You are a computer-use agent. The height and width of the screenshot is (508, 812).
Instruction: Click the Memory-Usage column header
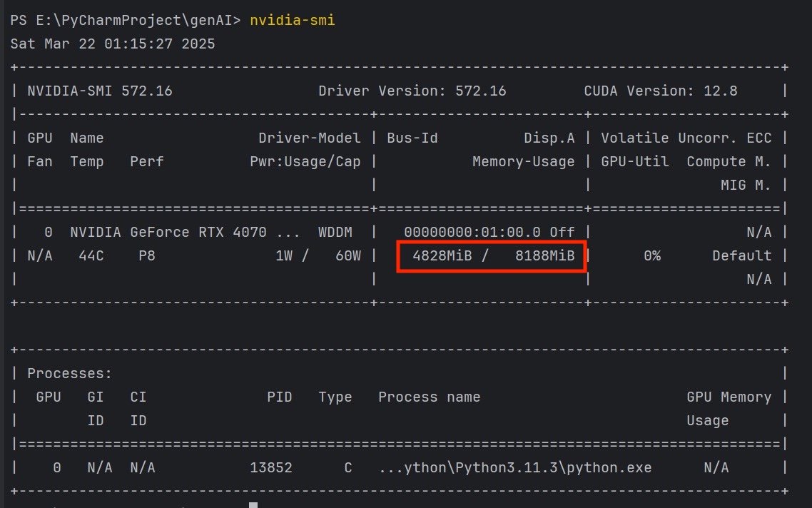click(x=523, y=161)
